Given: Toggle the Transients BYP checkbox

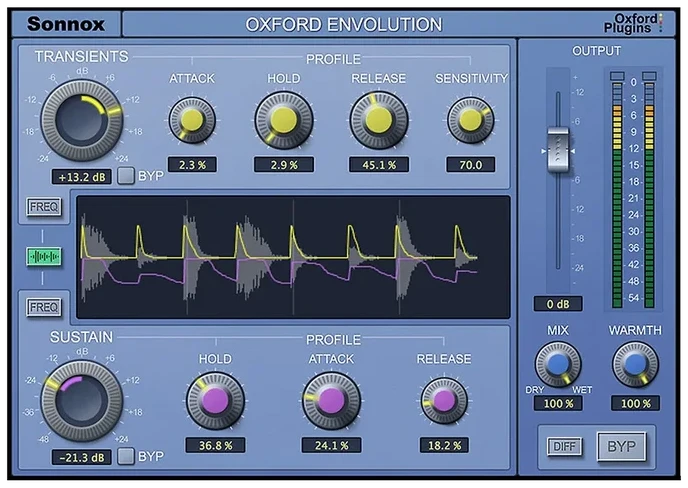Looking at the screenshot, I should click(x=126, y=176).
